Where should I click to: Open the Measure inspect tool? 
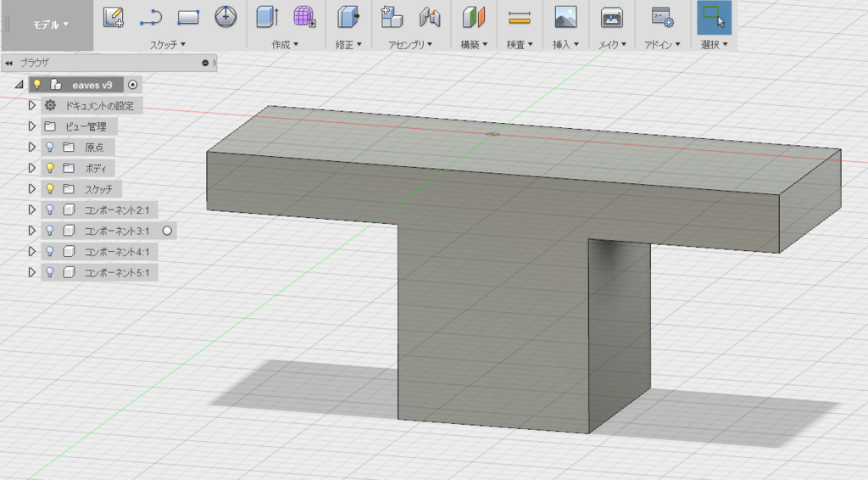click(520, 17)
